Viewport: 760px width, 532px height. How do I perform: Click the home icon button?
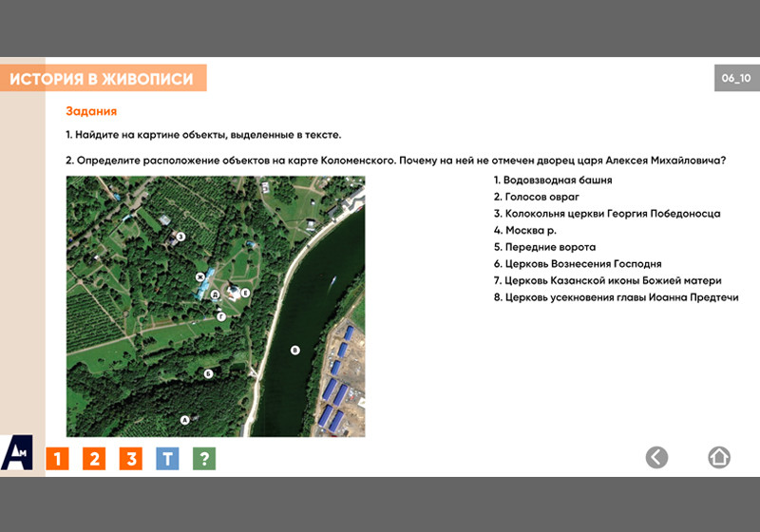719,457
